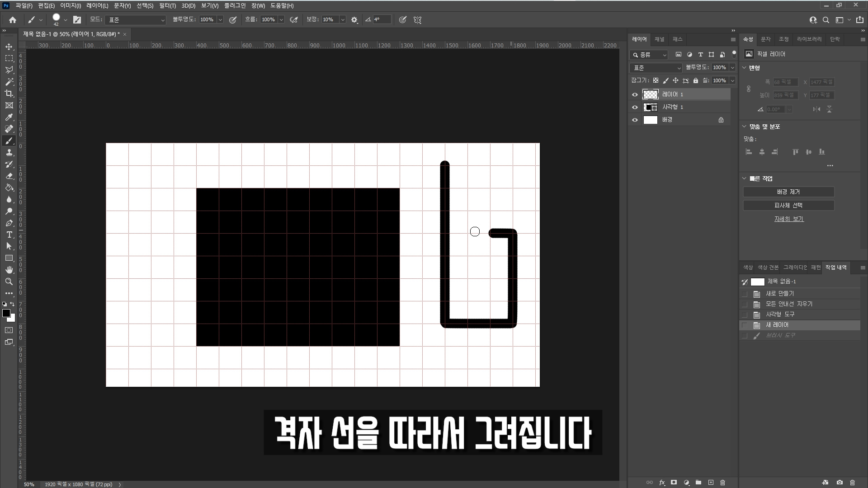Click the foreground color swatch
The height and width of the screenshot is (488, 868).
pos(6,314)
